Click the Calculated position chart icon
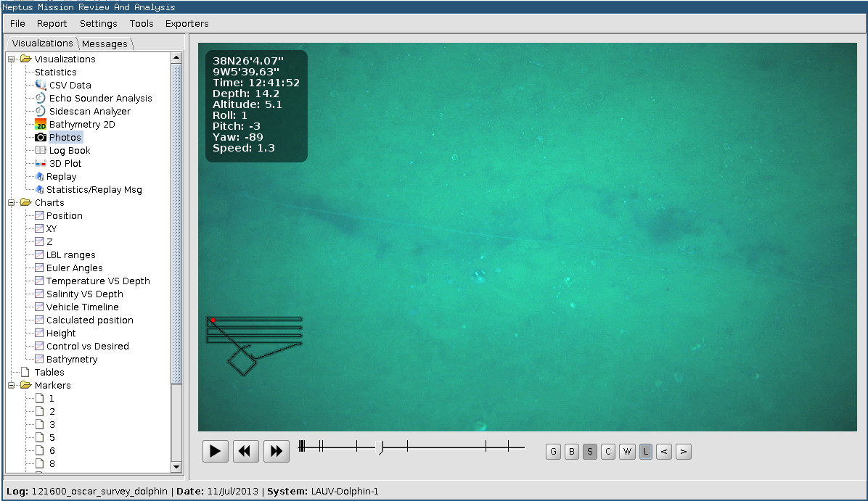This screenshot has height=501, width=868. coord(39,320)
